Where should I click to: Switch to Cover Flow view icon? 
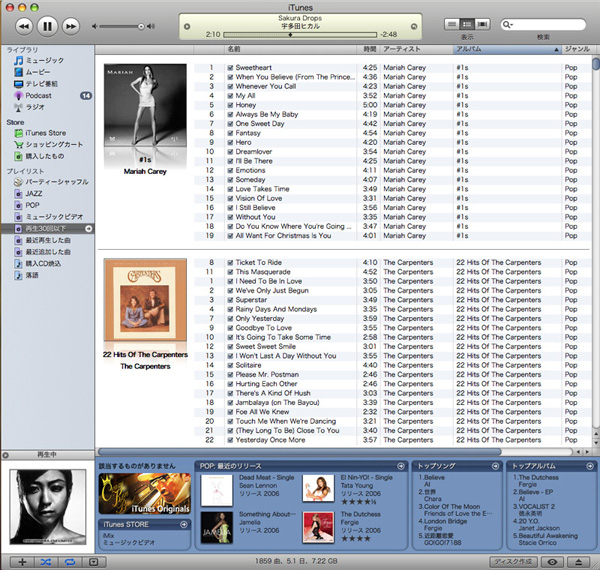point(482,24)
